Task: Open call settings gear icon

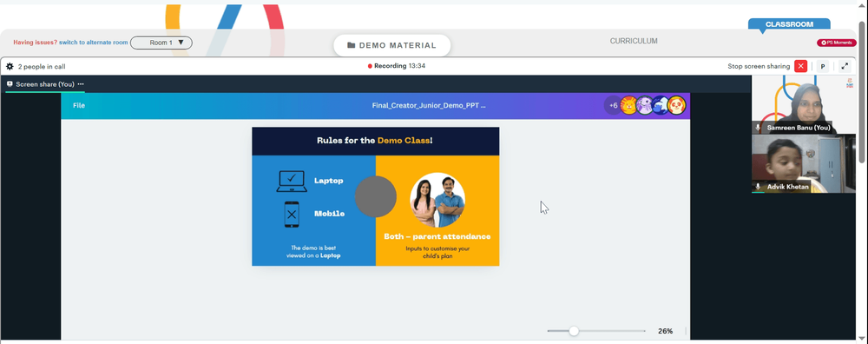Action: (10, 67)
